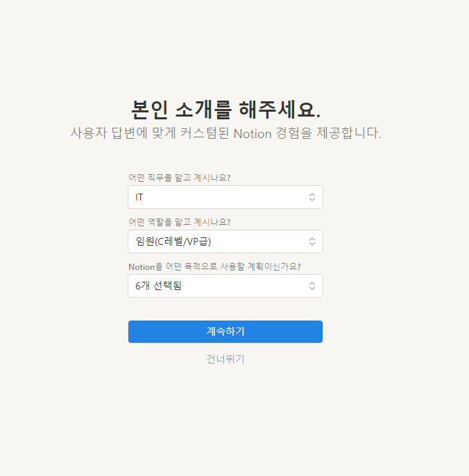This screenshot has height=476, width=469.
Task: Click the chevron arrows in the 임원 field
Action: (x=312, y=241)
